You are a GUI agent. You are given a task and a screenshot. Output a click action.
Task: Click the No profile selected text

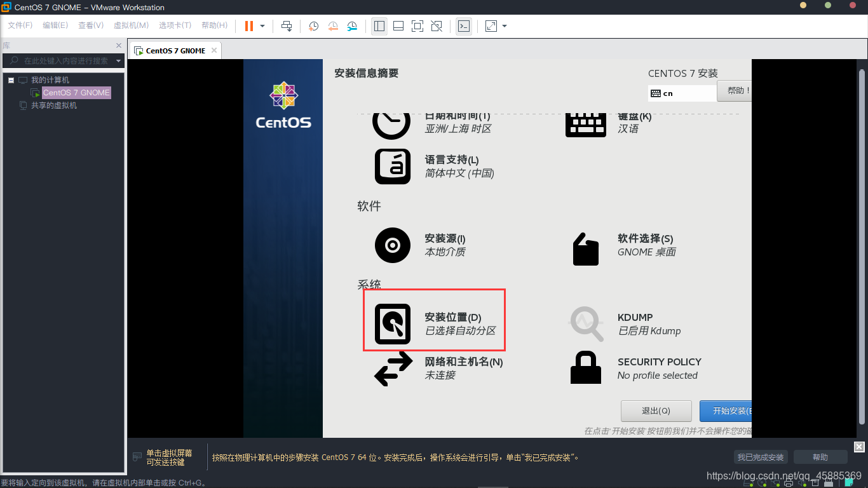[658, 376]
